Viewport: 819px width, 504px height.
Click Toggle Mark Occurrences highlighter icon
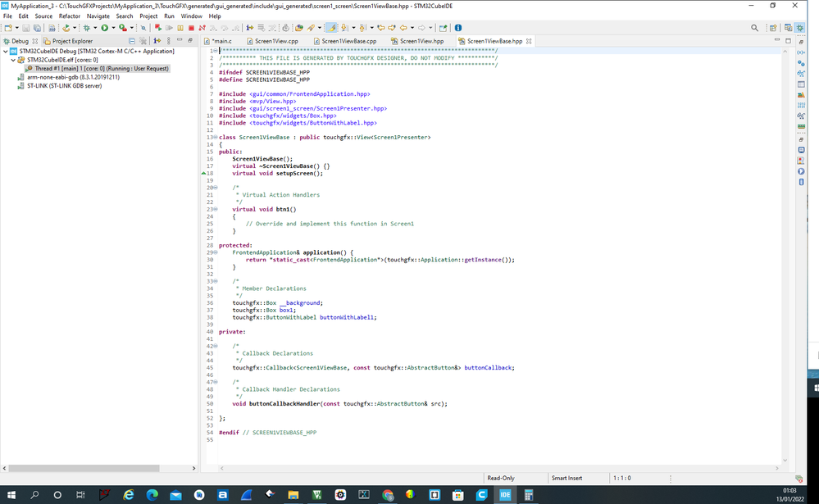331,28
